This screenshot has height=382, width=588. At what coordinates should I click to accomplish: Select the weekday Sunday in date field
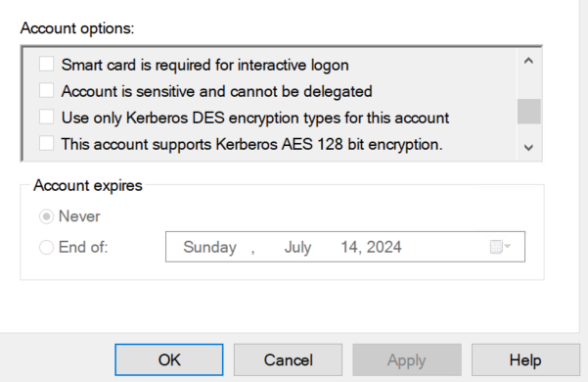pos(209,247)
